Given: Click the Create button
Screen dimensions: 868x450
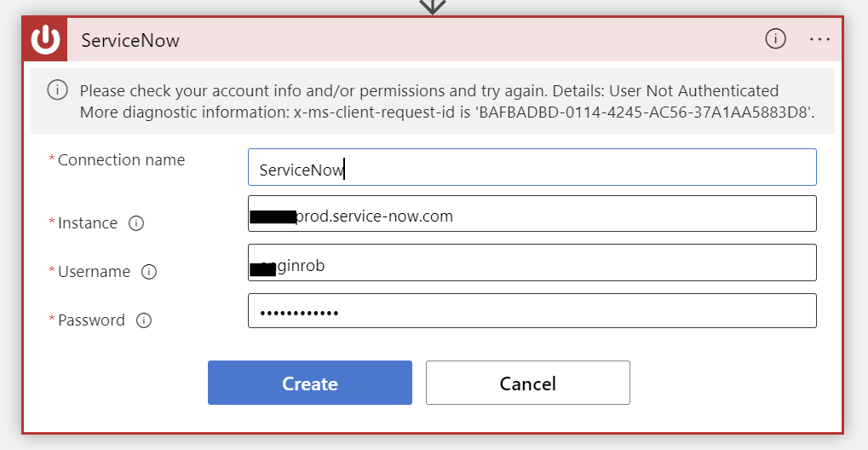Looking at the screenshot, I should point(310,383).
